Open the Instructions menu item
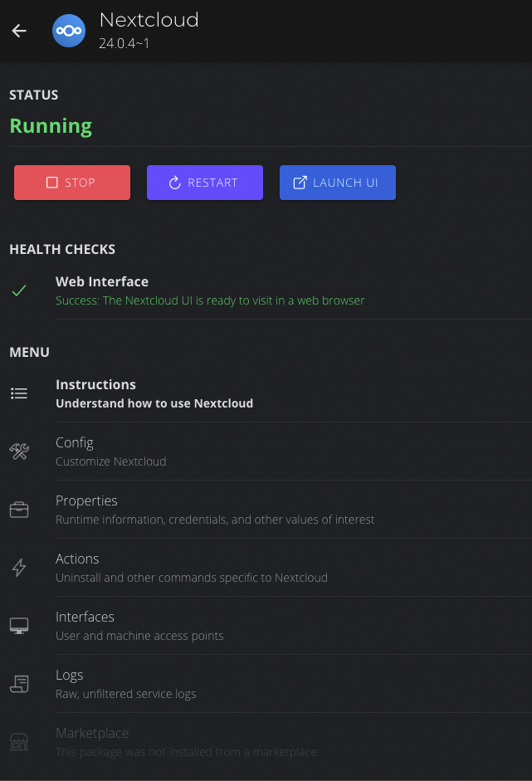Viewport: 532px width, 781px height. coord(154,393)
